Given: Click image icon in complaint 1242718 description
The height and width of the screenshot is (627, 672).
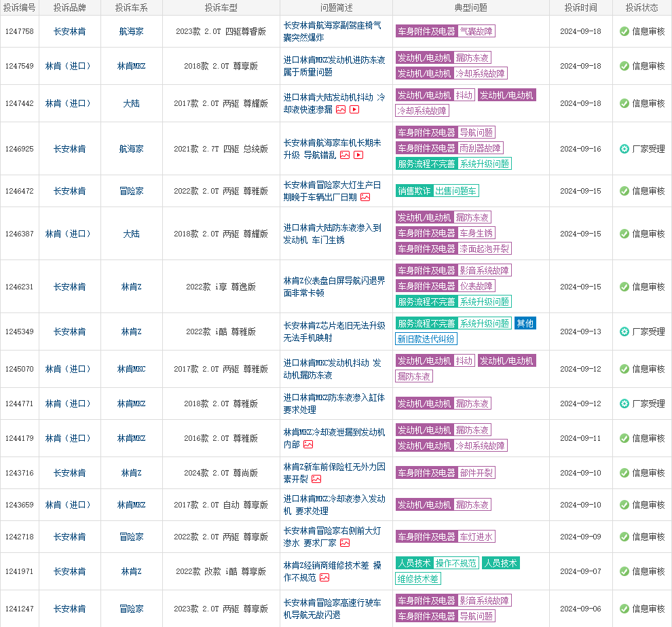Looking at the screenshot, I should pos(345,543).
